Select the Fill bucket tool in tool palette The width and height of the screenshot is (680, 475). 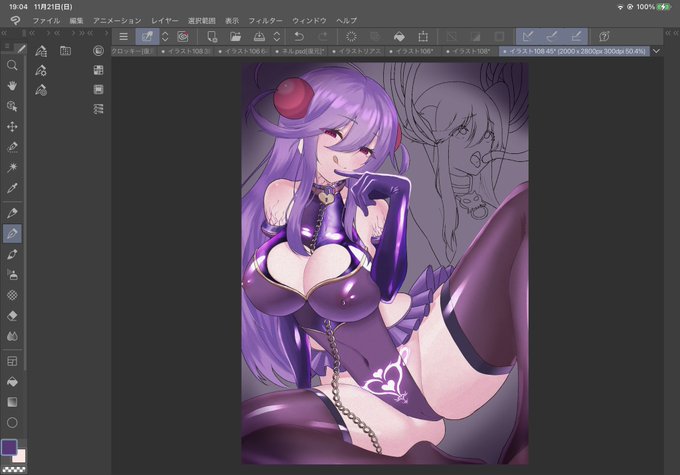[x=12, y=381]
